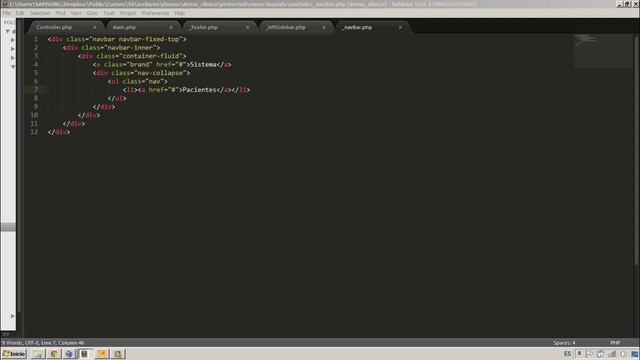Viewport: 640px width, 360px height.
Task: Close the Controller.php tab
Action: [x=94, y=27]
